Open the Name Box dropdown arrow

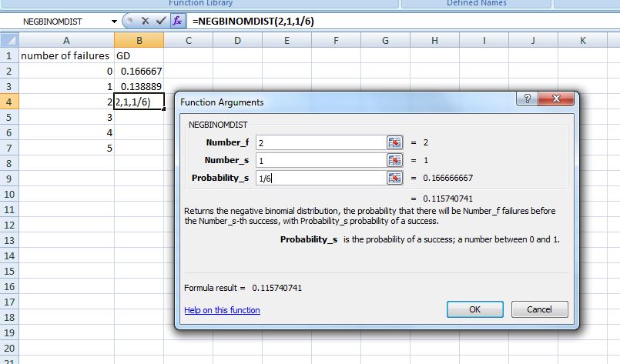(x=115, y=21)
